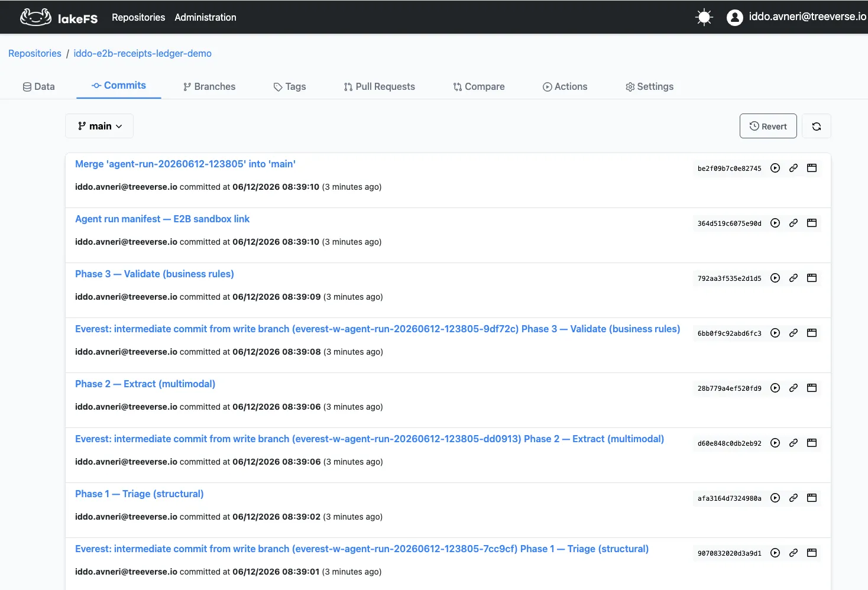Viewport: 868px width, 590px height.
Task: Copy link icon for commit 792aa3f535e2d1d5
Action: pos(793,278)
